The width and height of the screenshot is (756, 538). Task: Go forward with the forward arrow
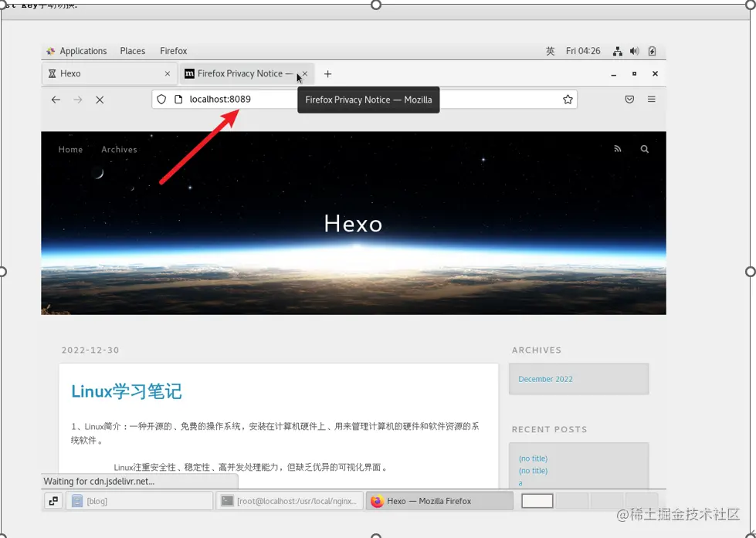pyautogui.click(x=78, y=100)
